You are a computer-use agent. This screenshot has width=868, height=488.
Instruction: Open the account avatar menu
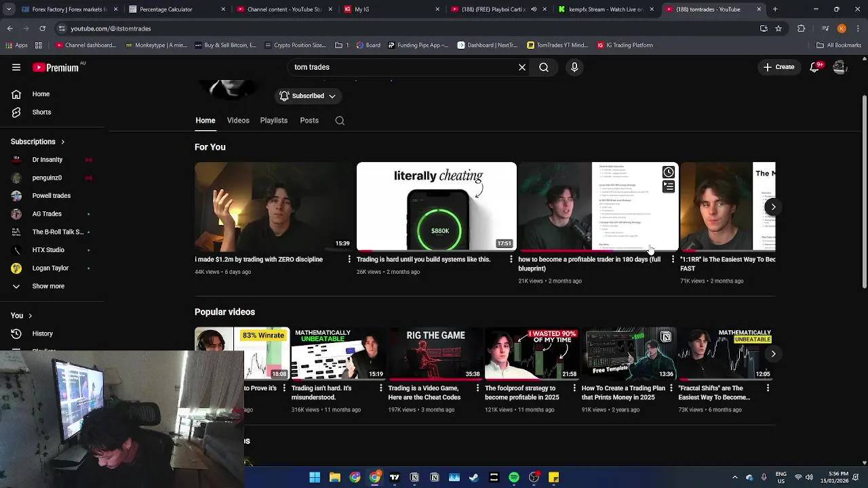coord(840,67)
